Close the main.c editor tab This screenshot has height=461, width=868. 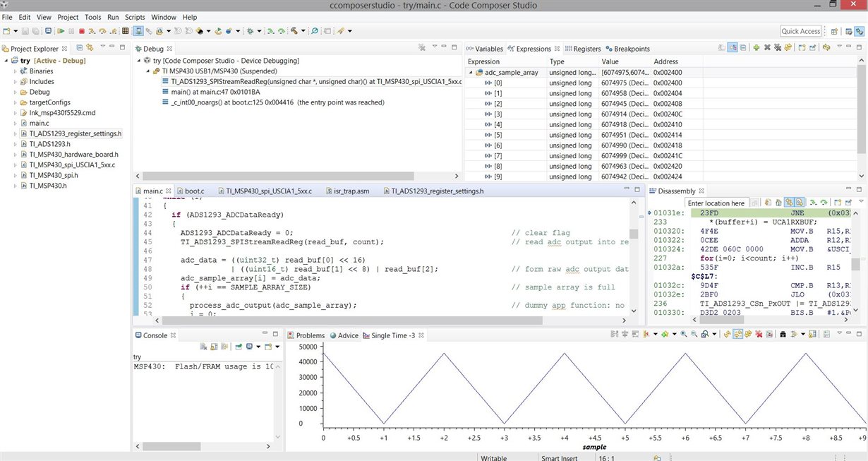[x=169, y=191]
